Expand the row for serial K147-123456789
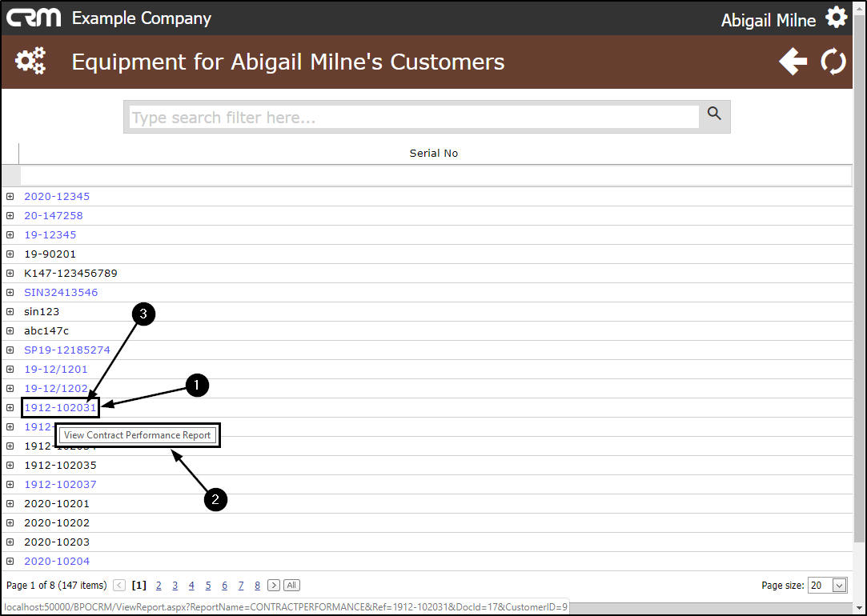Screen dimensions: 867x616 point(10,274)
